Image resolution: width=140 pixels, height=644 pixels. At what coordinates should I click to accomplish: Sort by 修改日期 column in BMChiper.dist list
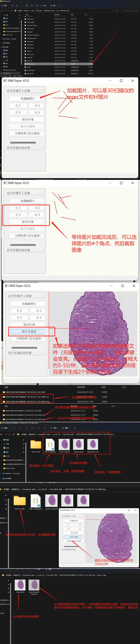57,15
